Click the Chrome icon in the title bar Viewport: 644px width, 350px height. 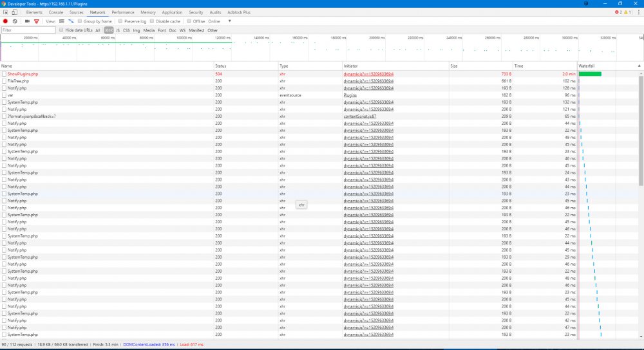click(x=3, y=4)
